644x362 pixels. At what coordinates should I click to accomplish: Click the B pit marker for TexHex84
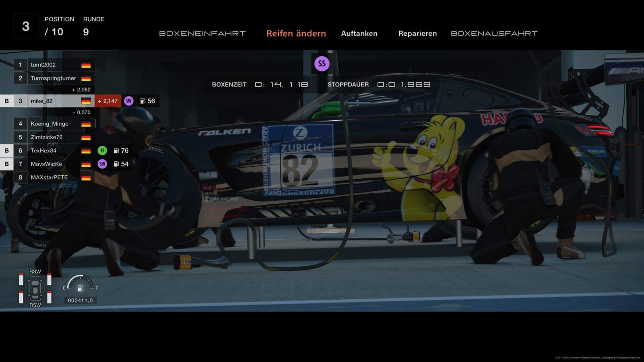click(6, 150)
